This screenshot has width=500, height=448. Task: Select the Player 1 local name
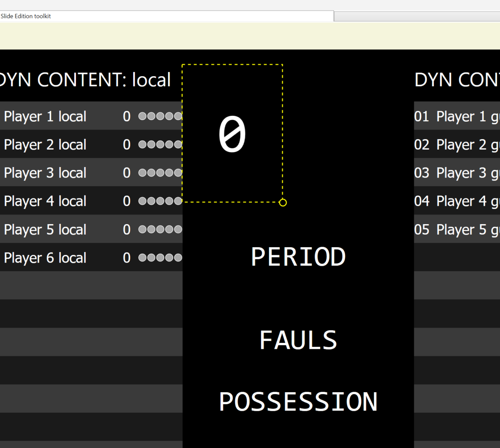pos(45,116)
